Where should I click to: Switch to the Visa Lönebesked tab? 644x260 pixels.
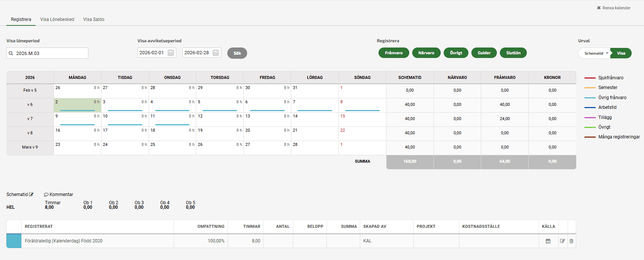[x=57, y=19]
